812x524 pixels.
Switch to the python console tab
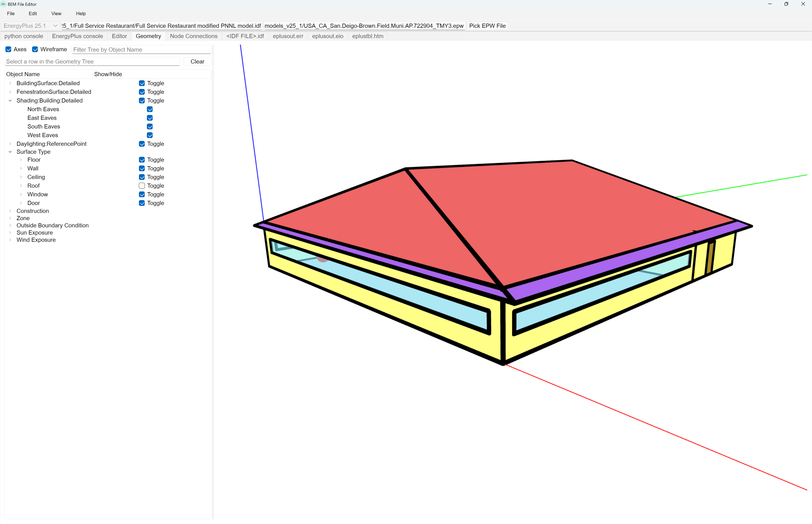tap(24, 36)
